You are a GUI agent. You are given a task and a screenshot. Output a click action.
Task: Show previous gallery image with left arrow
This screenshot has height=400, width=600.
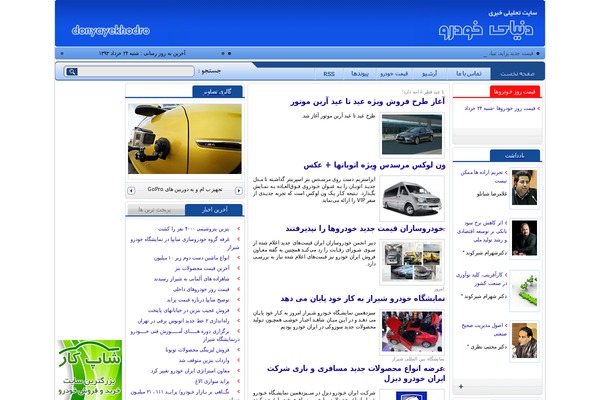point(131,190)
